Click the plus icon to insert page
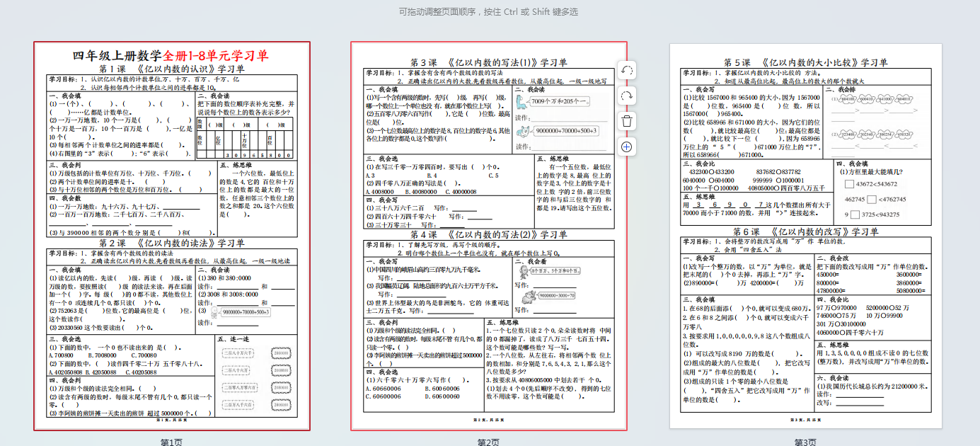980x446 pixels. coord(626,147)
